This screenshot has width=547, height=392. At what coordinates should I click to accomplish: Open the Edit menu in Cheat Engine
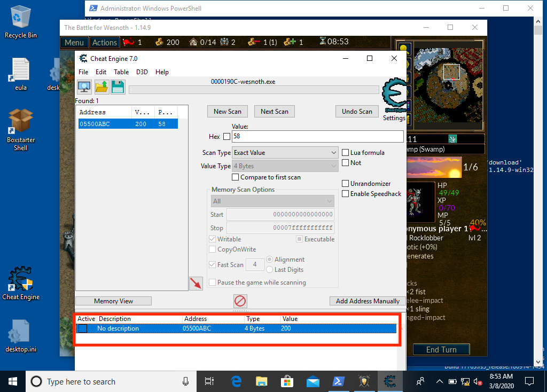click(x=101, y=72)
